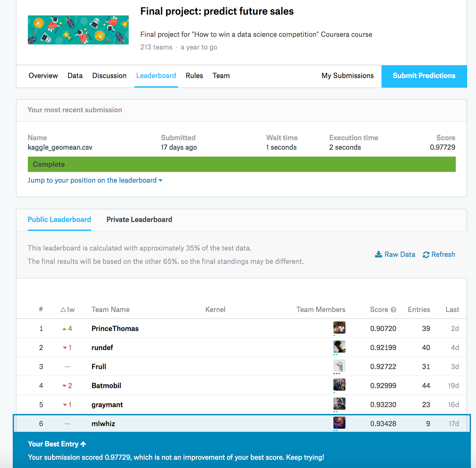This screenshot has height=468, width=476.
Task: Open the rundef team member avatar
Action: coord(339,347)
